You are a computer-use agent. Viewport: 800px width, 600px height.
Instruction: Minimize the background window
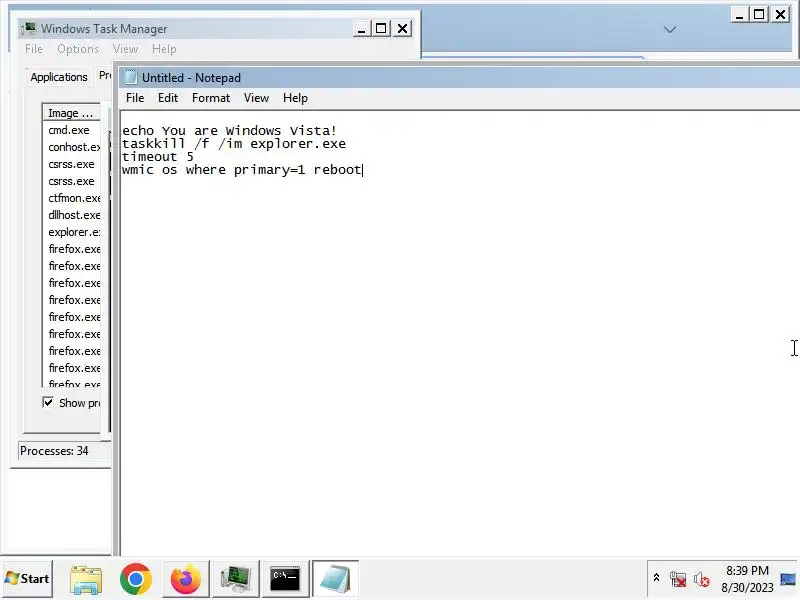point(739,14)
